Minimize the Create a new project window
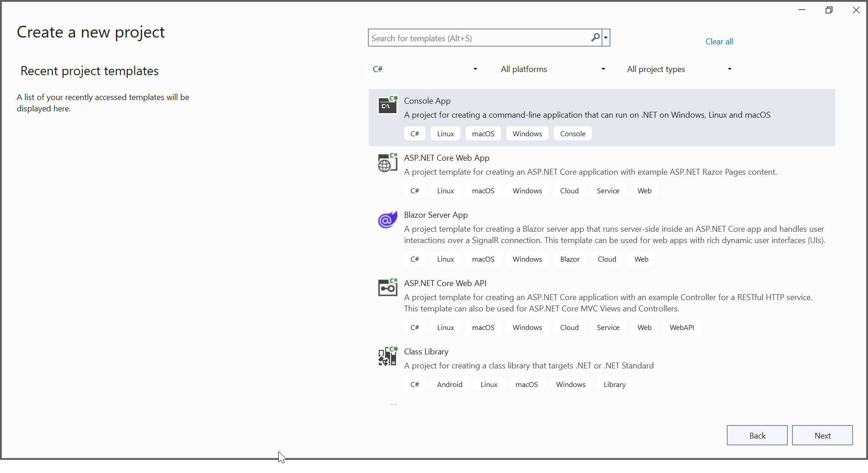This screenshot has width=868, height=473. (x=802, y=10)
